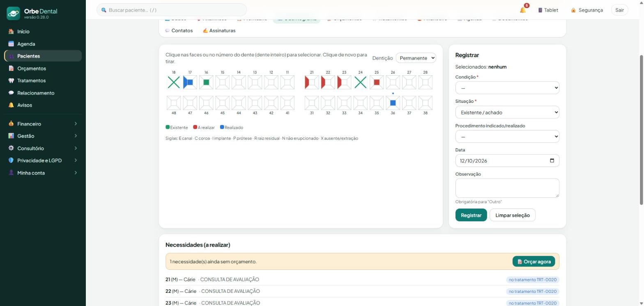644x306 pixels.
Task: Expand the Financeiro sidebar section
Action: click(43, 124)
